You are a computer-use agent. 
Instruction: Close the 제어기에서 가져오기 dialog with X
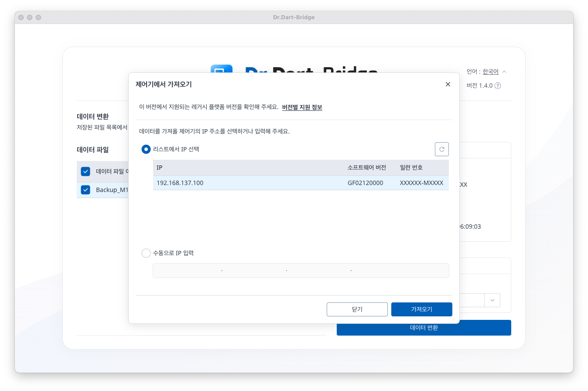448,84
